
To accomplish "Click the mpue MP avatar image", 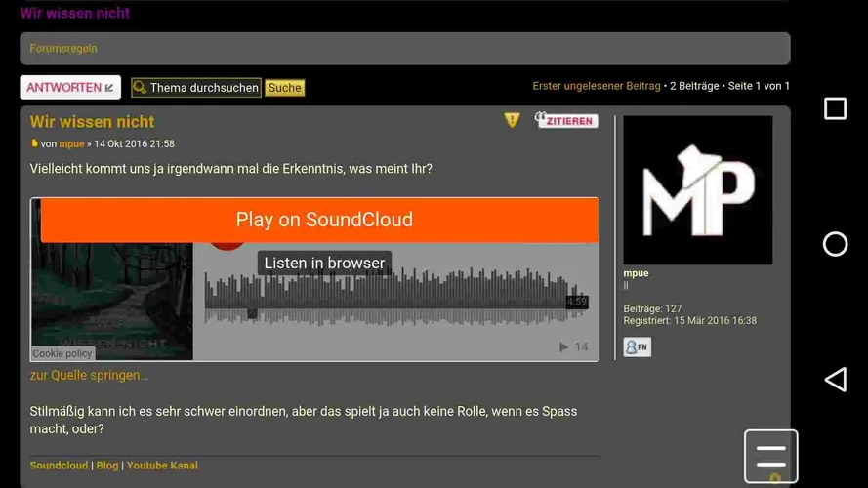I will point(697,189).
